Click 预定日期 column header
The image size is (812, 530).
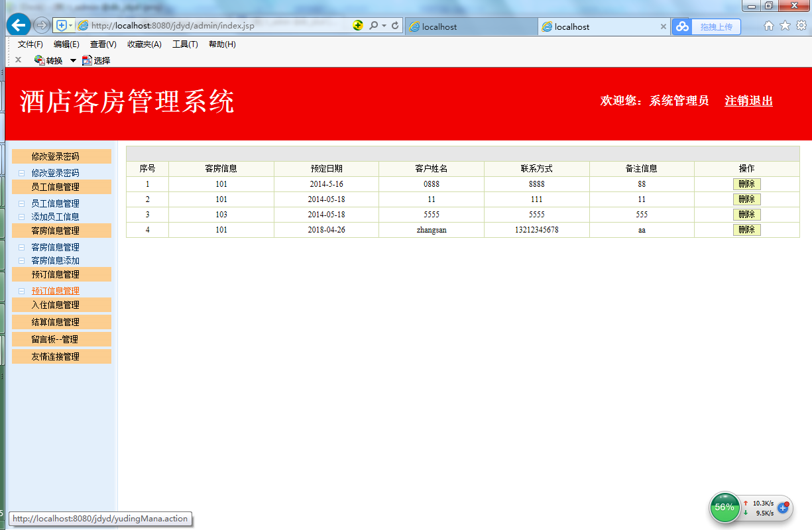327,169
